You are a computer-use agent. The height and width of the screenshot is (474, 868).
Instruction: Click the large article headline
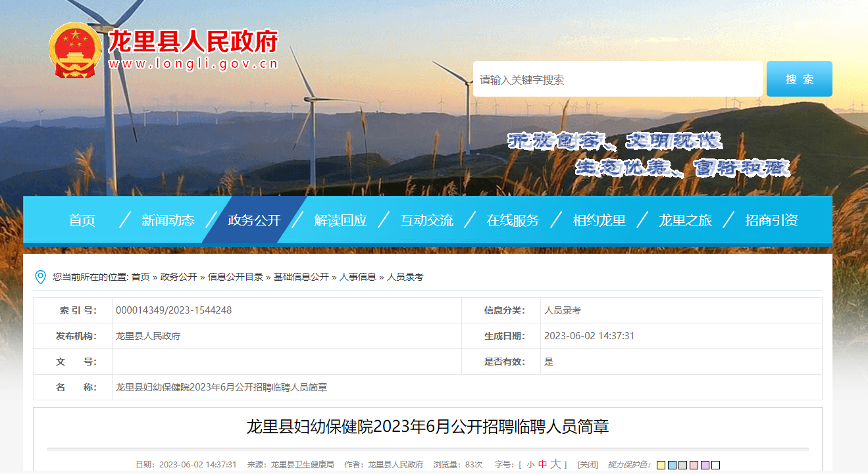point(428,427)
